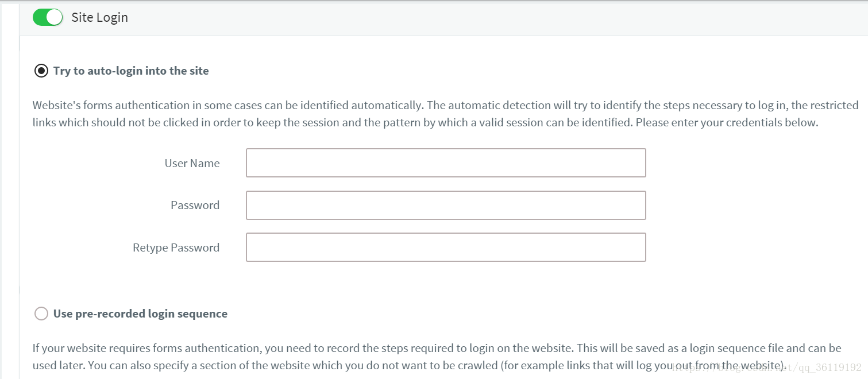This screenshot has height=379, width=868.
Task: Click the Retype Password label
Action: click(176, 247)
